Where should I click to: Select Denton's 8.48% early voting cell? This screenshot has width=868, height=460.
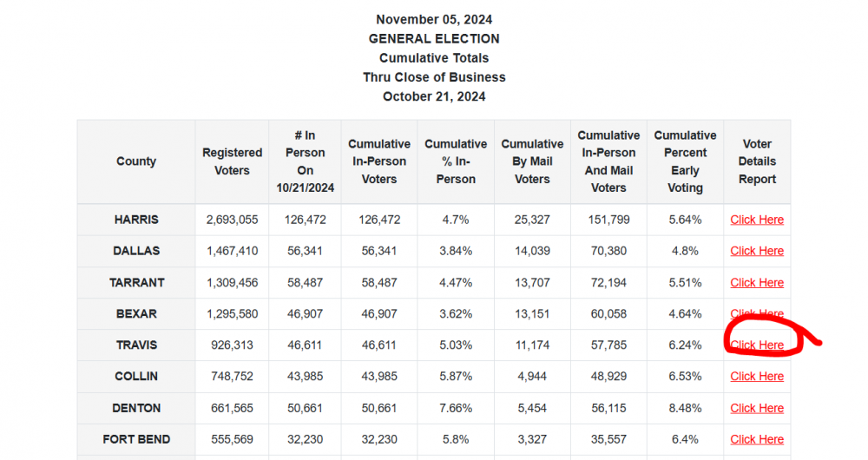pyautogui.click(x=685, y=408)
